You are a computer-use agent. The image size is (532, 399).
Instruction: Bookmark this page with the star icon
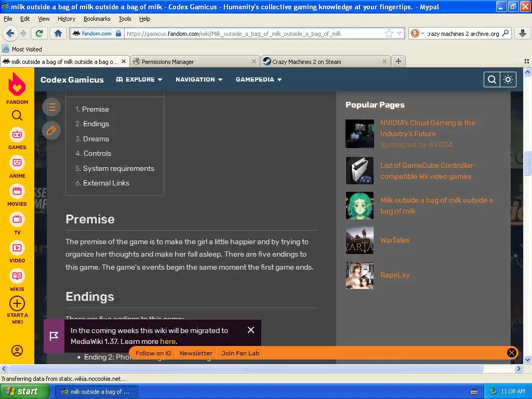389,33
